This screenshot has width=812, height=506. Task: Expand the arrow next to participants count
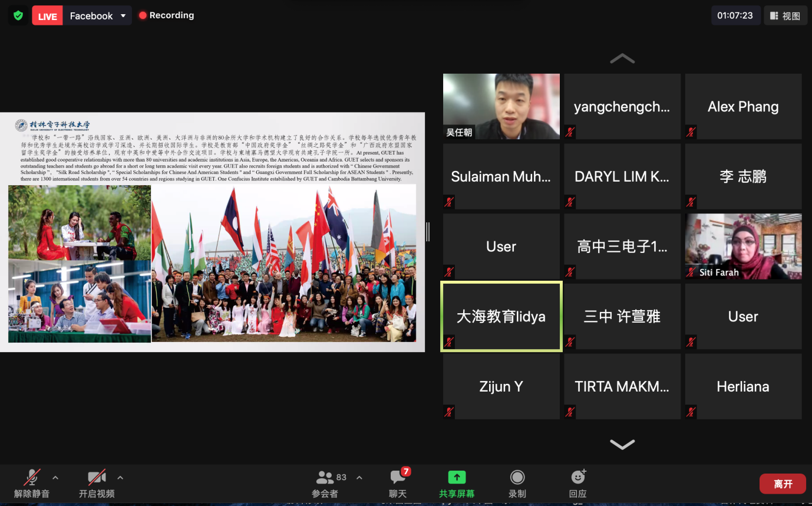coord(359,478)
